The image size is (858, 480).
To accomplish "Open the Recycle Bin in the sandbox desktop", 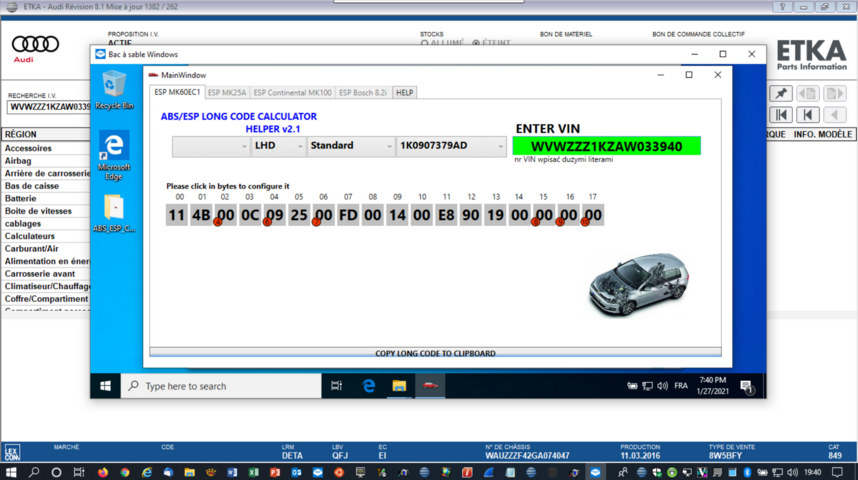I will click(114, 90).
